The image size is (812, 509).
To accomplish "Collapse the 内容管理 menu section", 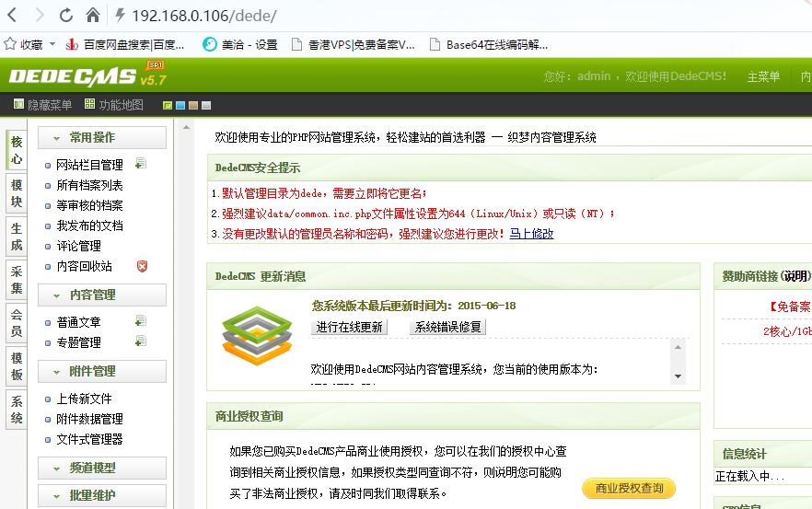I will click(x=102, y=295).
